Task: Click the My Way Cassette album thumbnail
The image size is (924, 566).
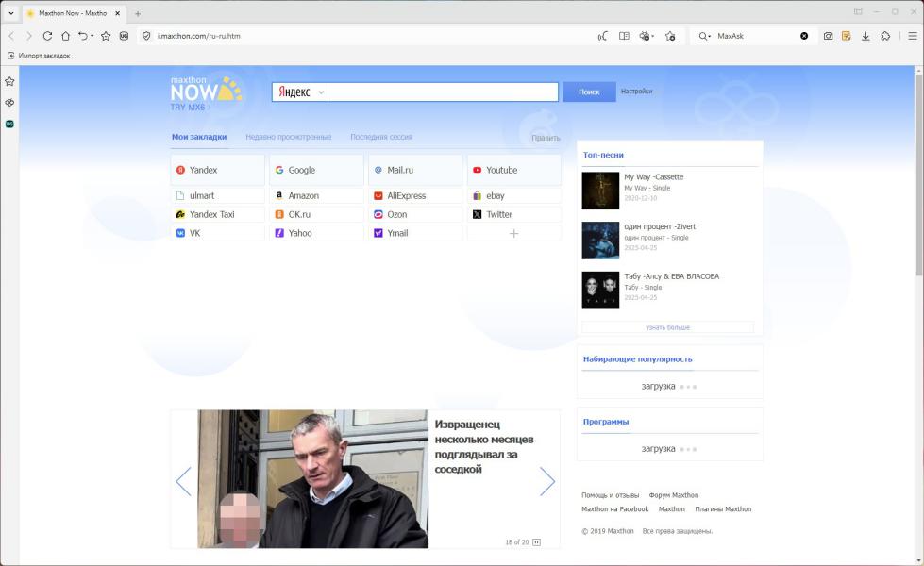Action: pos(600,191)
